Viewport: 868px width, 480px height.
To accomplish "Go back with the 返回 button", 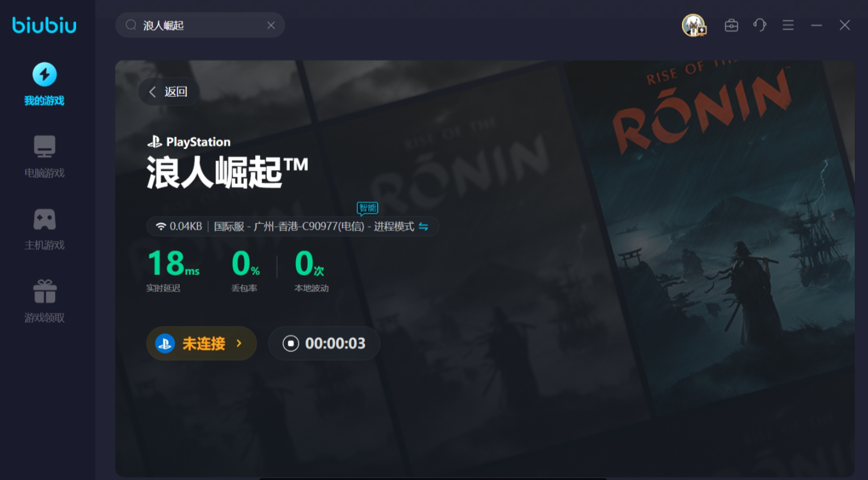I will [168, 92].
